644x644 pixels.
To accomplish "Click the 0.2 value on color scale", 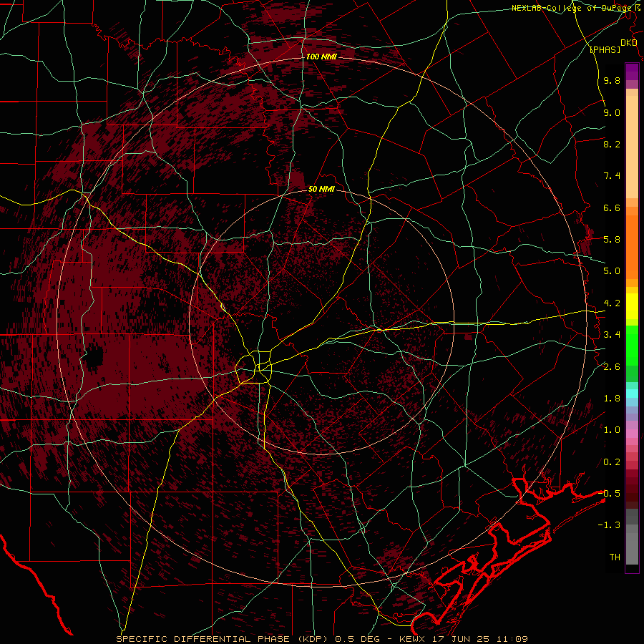I will (x=612, y=462).
